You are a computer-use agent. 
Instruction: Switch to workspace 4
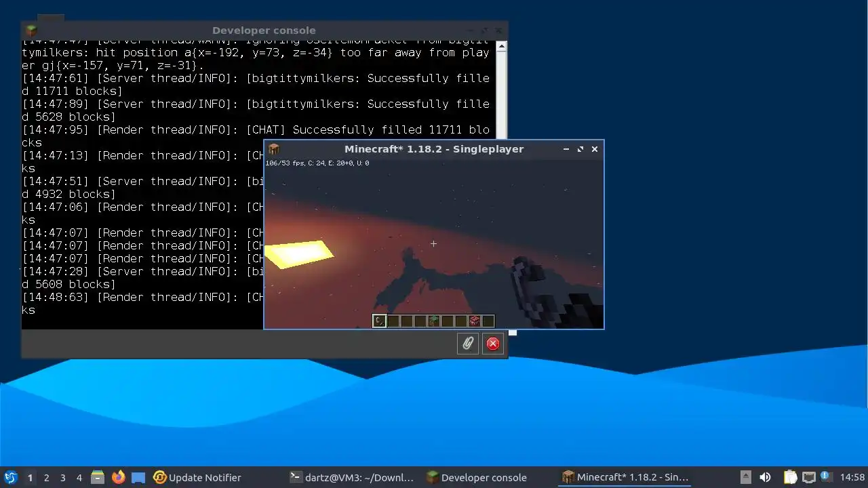79,477
